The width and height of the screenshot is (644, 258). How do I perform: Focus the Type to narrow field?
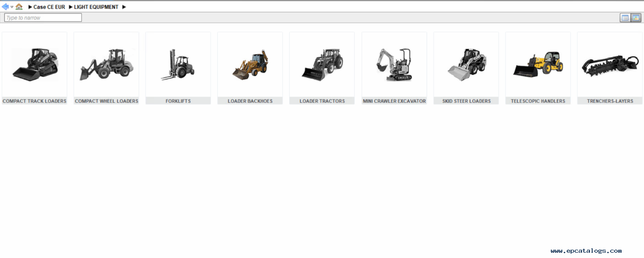(x=43, y=18)
